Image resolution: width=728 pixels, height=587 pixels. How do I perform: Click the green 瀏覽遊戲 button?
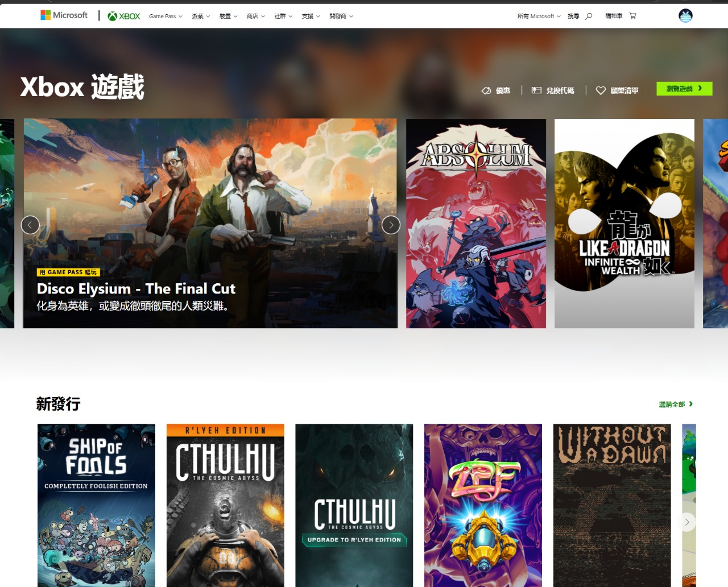point(684,89)
